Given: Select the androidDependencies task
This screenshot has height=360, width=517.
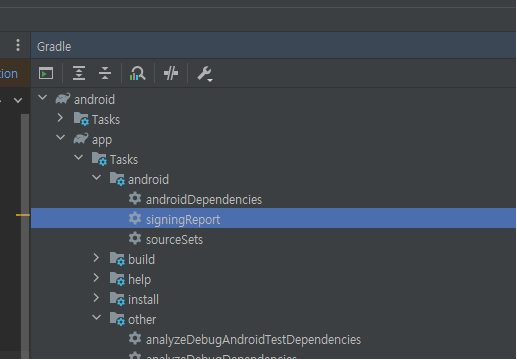Looking at the screenshot, I should point(204,200).
